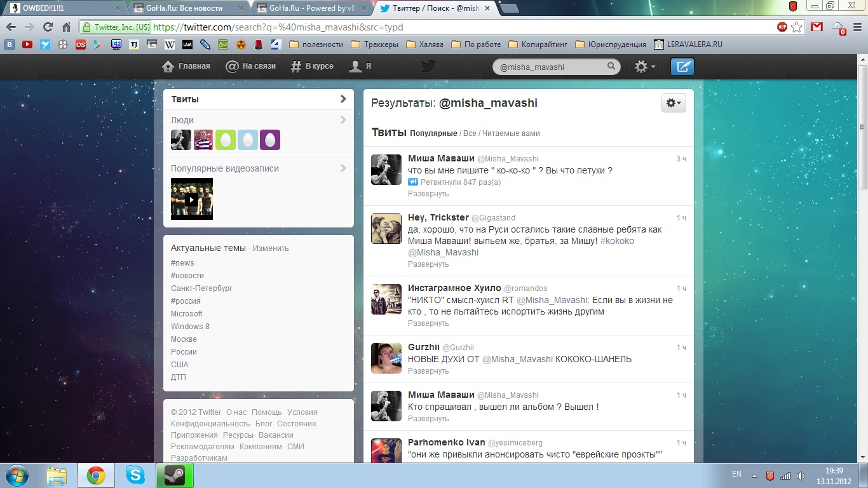Click the compose new tweet button
This screenshot has height=488, width=868.
[x=682, y=67]
